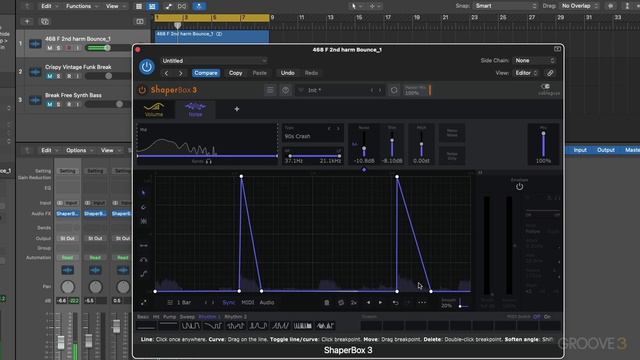640x360 pixels.
Task: Select the arc curve segment tool
Action: [144, 260]
